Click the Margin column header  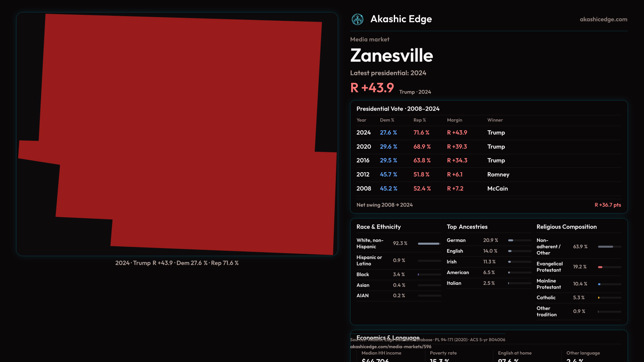click(x=454, y=120)
